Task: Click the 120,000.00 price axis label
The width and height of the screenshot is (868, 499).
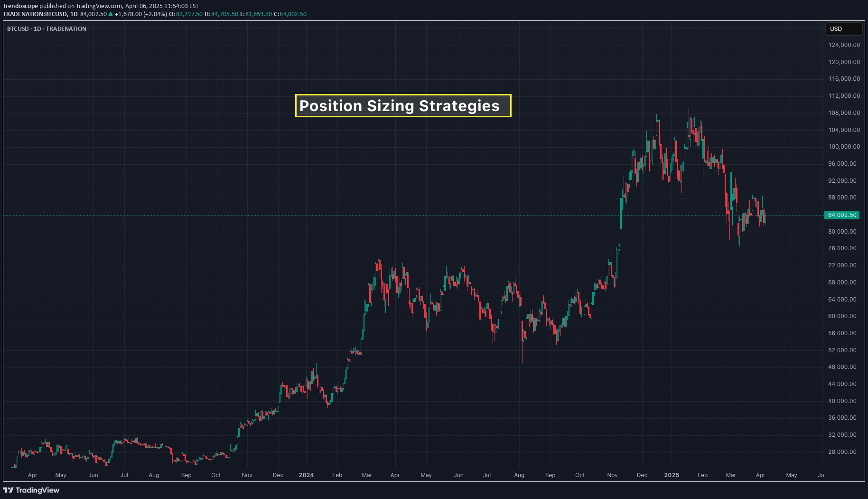Action: (x=844, y=62)
